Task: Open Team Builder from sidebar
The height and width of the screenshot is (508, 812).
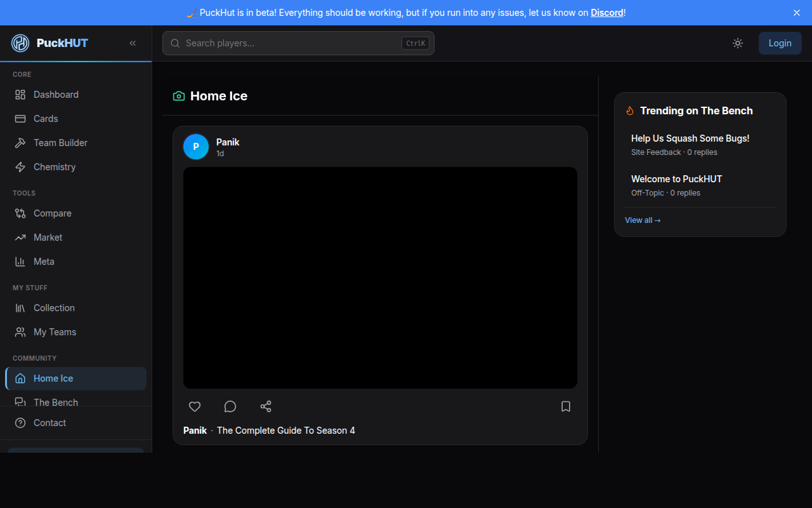Action: coord(60,143)
